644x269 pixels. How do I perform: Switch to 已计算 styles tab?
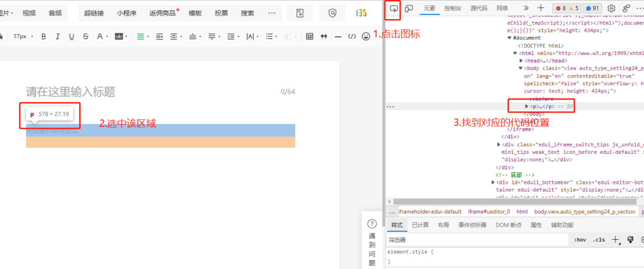point(420,225)
